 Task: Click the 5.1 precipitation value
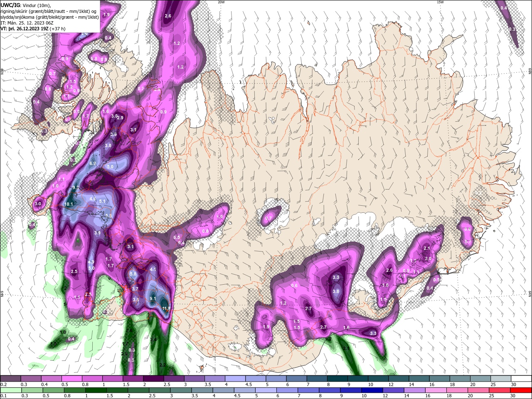tap(102, 201)
